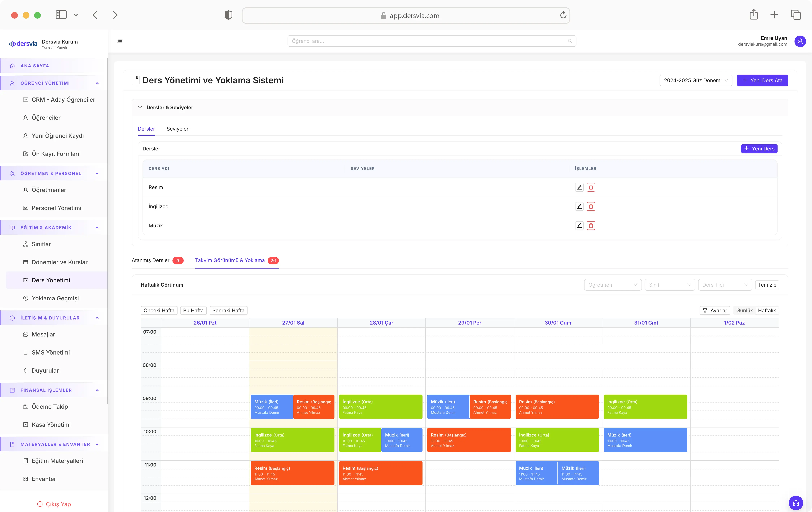Open the 2024-2025 Güz Dönemi dropdown

click(695, 80)
